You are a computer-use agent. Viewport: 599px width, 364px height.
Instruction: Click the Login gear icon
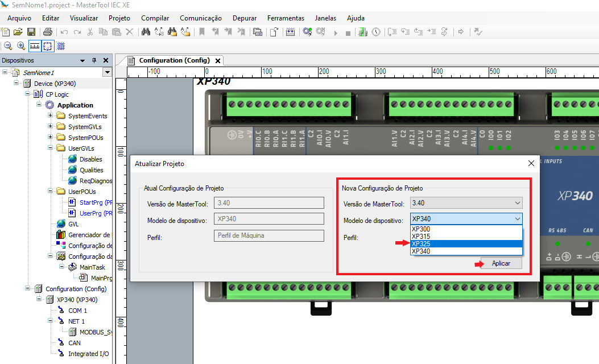[x=307, y=32]
